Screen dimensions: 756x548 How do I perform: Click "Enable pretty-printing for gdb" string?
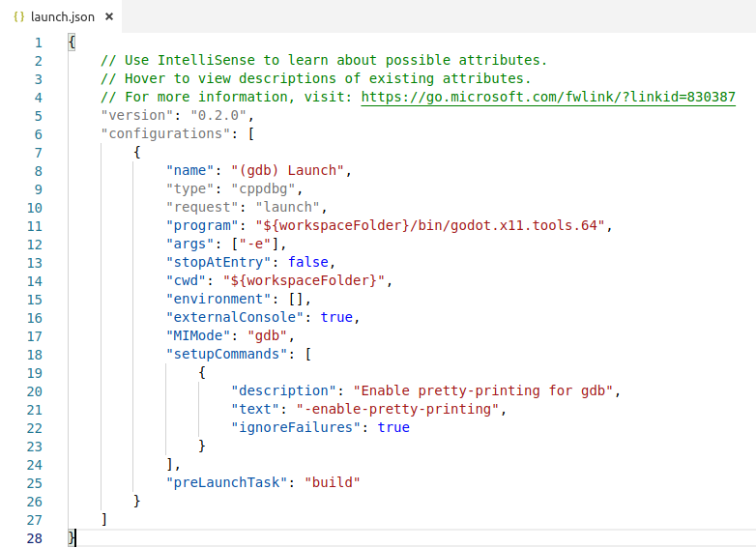click(x=483, y=390)
